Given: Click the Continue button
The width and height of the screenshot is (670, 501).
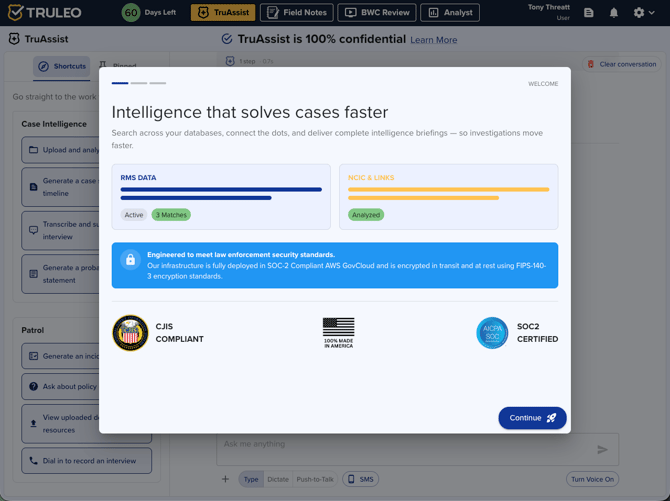Looking at the screenshot, I should coord(532,418).
